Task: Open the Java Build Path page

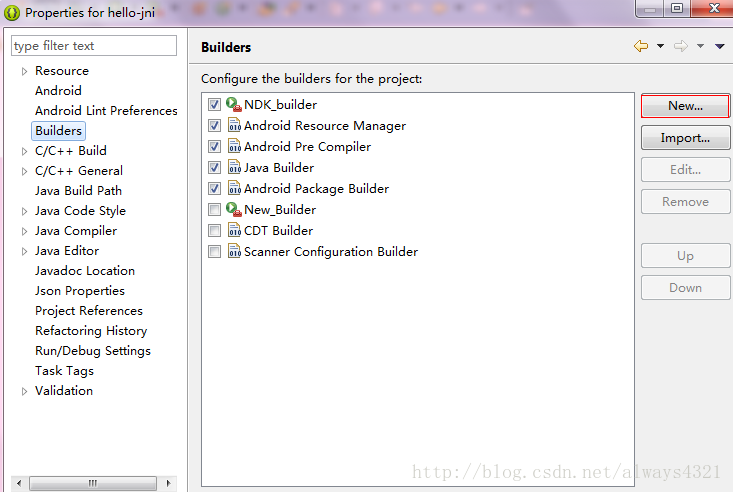Action: tap(79, 191)
